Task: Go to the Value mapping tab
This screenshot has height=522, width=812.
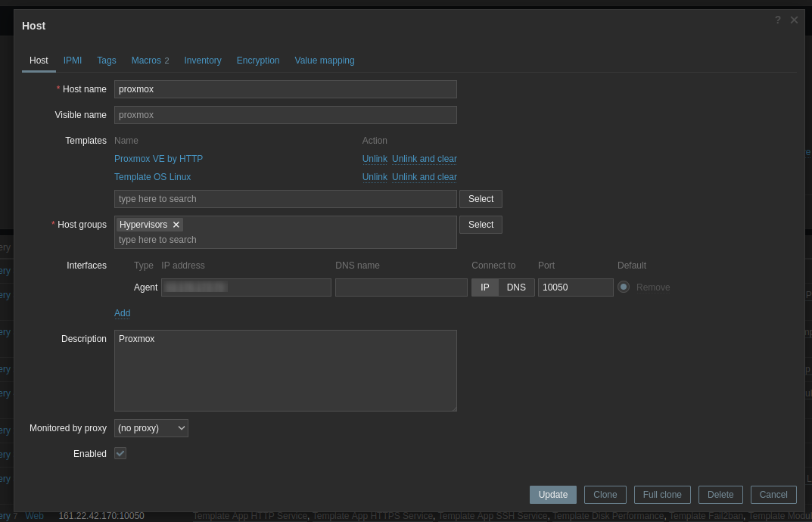Action: (325, 61)
